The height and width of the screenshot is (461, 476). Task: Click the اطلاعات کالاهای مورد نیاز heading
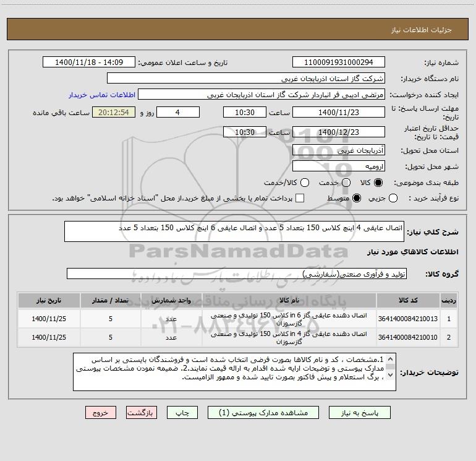[413, 252]
